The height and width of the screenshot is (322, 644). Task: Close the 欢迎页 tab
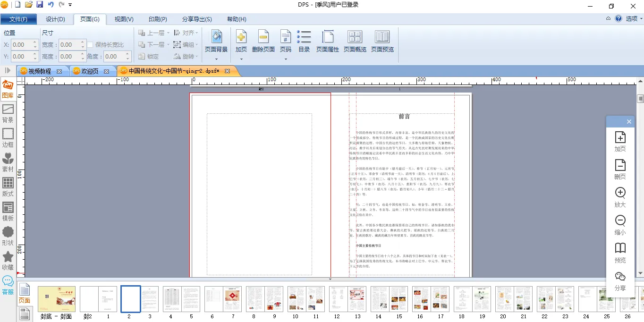click(107, 72)
